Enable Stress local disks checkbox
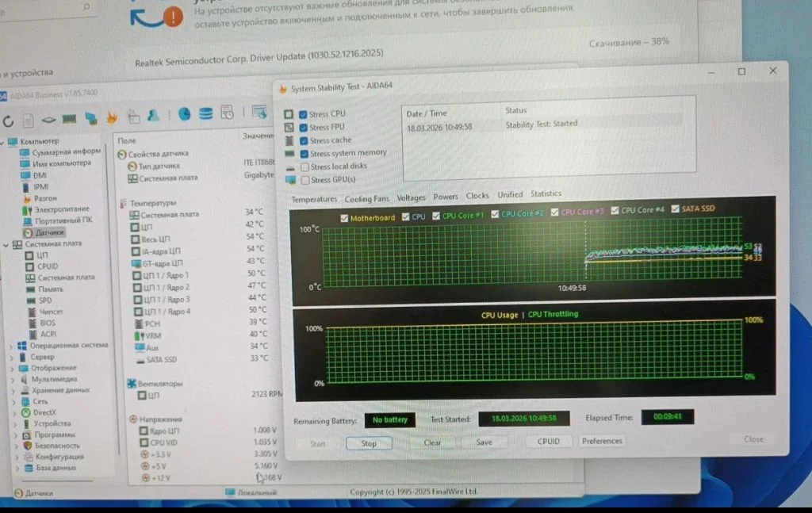 tap(305, 167)
